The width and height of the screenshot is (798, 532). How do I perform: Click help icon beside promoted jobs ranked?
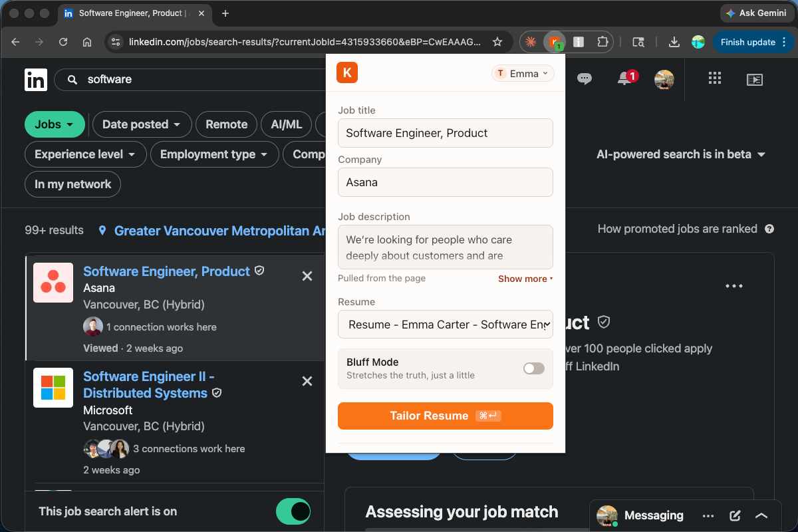769,229
